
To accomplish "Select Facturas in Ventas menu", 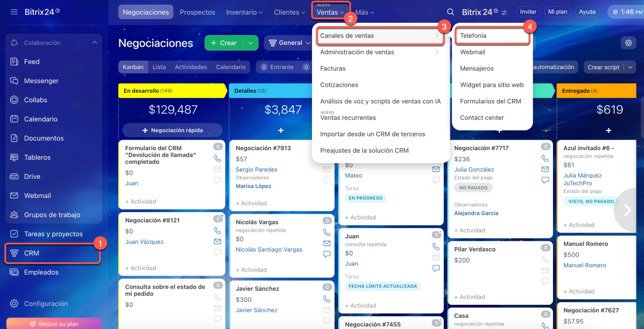I will [333, 69].
